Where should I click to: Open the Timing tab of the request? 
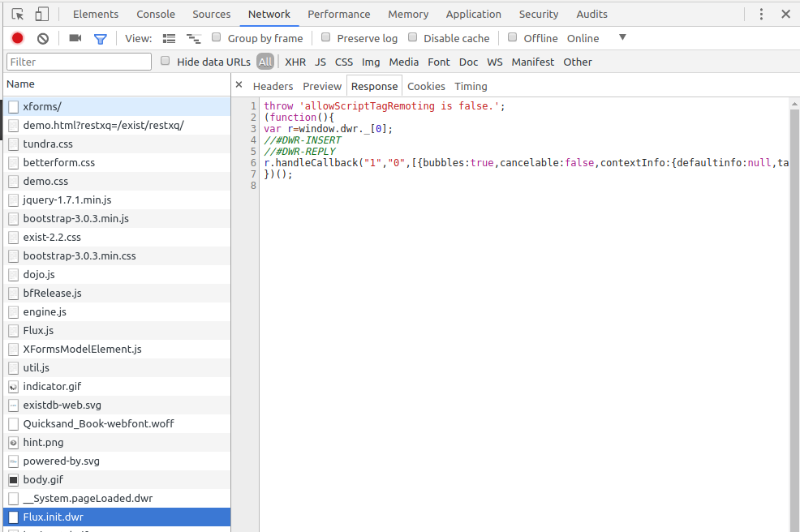click(471, 86)
